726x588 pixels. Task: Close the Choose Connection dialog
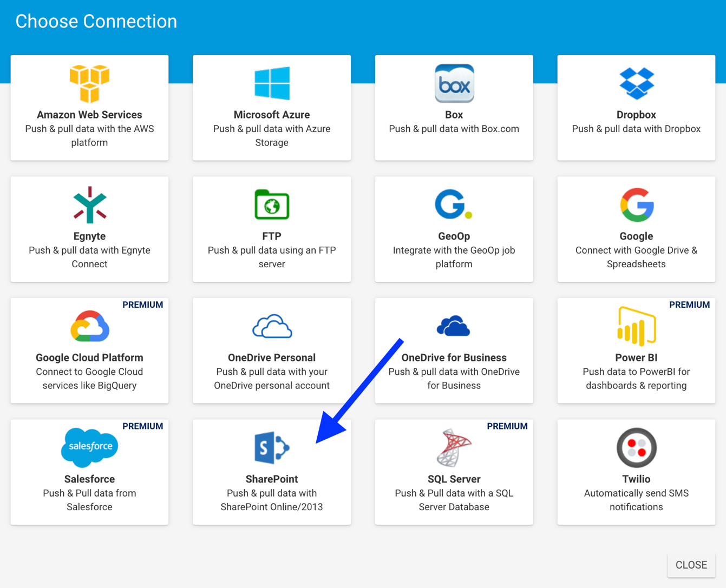[x=691, y=565]
